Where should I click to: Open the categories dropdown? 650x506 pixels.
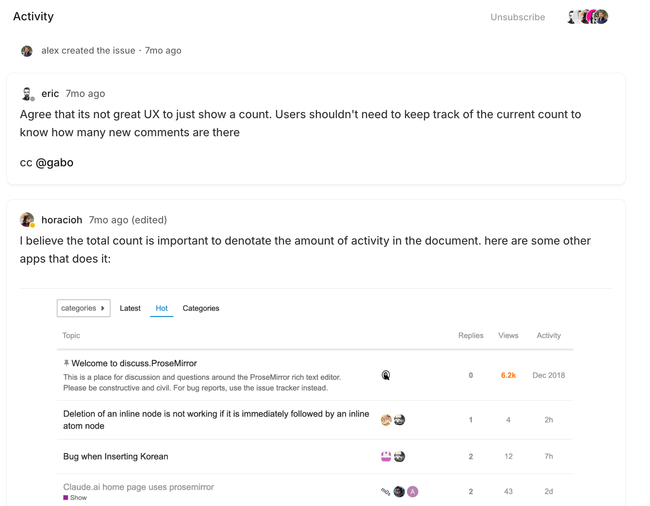pyautogui.click(x=83, y=308)
